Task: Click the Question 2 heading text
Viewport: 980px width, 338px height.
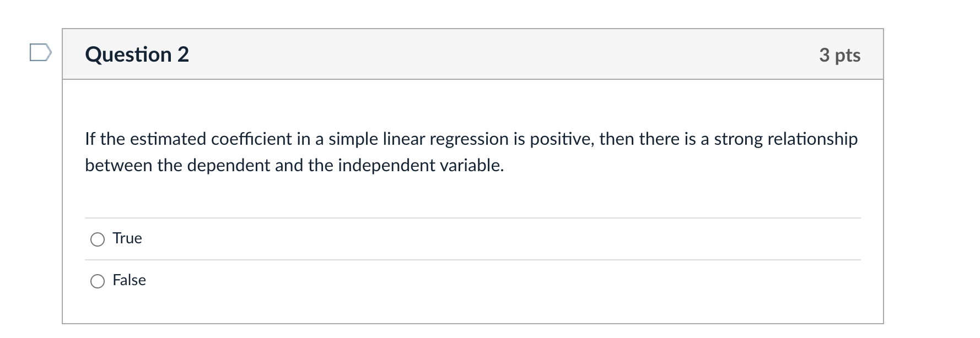Action: pos(137,54)
